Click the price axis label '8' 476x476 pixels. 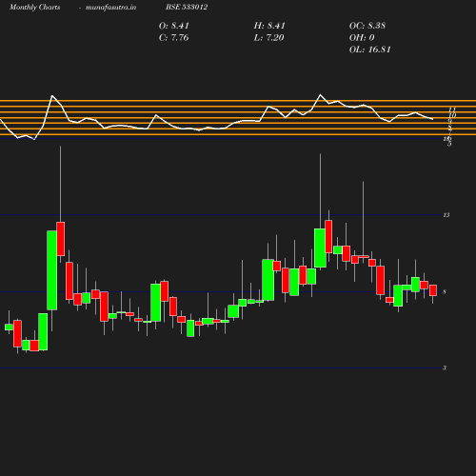[445, 291]
